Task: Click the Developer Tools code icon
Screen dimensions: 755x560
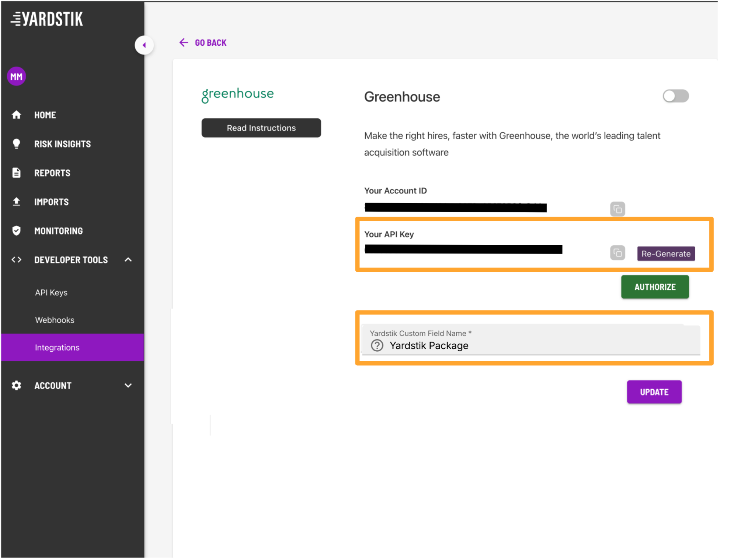Action: (x=16, y=260)
